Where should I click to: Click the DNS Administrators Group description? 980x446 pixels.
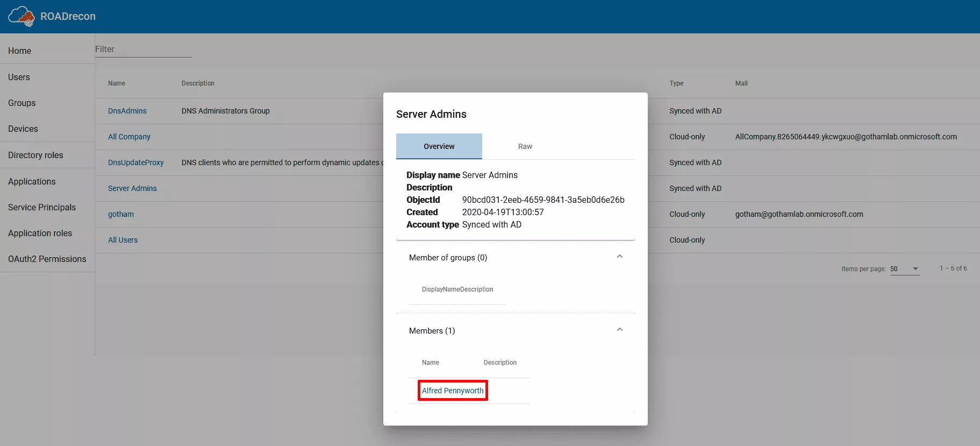pos(226,111)
